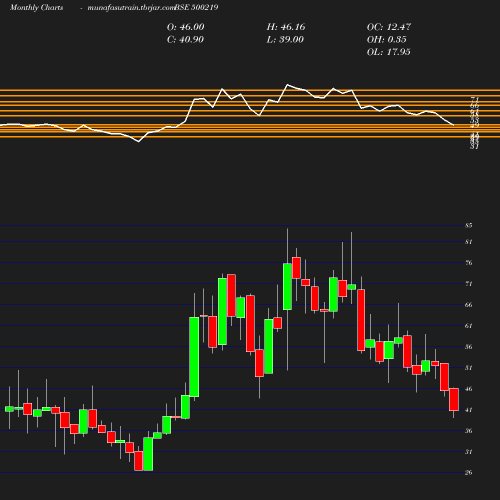The width and height of the screenshot is (500, 500).
Task: Click the "OH: 0.35" reading
Action: pyautogui.click(x=386, y=40)
